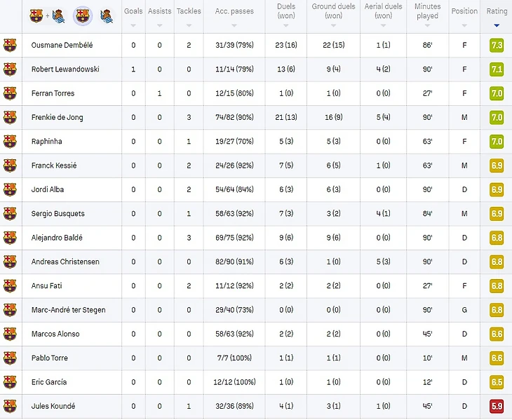Click Barcelona crest beside Jules Koundé
The image size is (512, 420).
[x=10, y=406]
